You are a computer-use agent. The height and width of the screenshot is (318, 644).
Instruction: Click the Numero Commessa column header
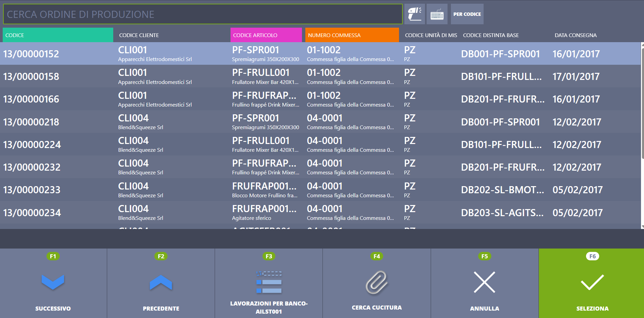click(352, 35)
